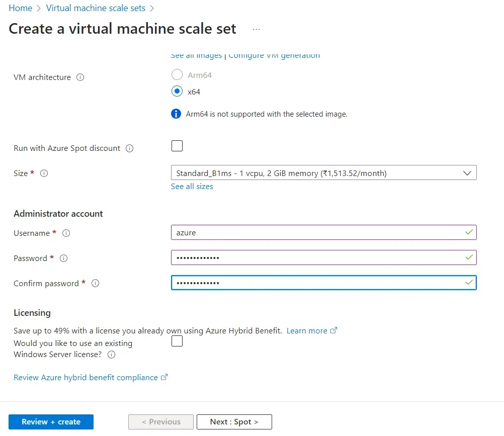Open Virtual machine scale sets breadcrumb

pos(96,8)
